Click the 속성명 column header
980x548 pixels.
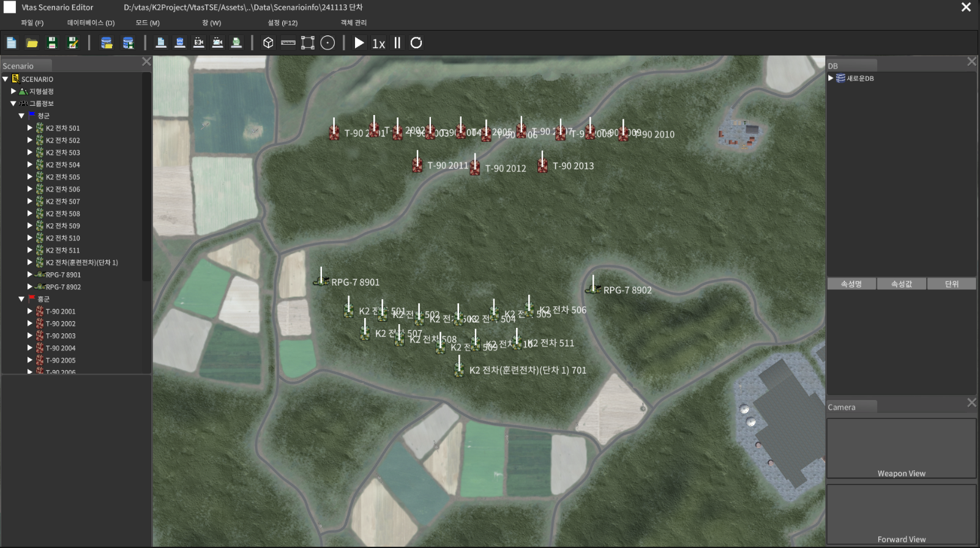(x=851, y=284)
